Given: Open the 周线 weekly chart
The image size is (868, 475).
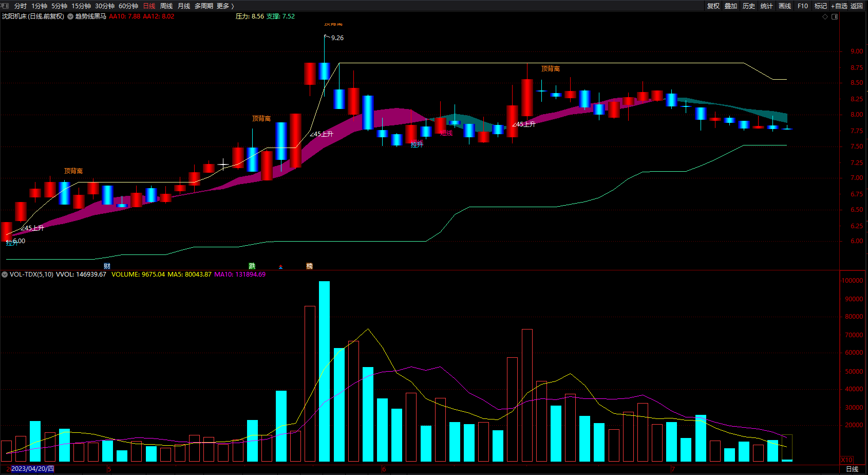Looking at the screenshot, I should (x=166, y=6).
